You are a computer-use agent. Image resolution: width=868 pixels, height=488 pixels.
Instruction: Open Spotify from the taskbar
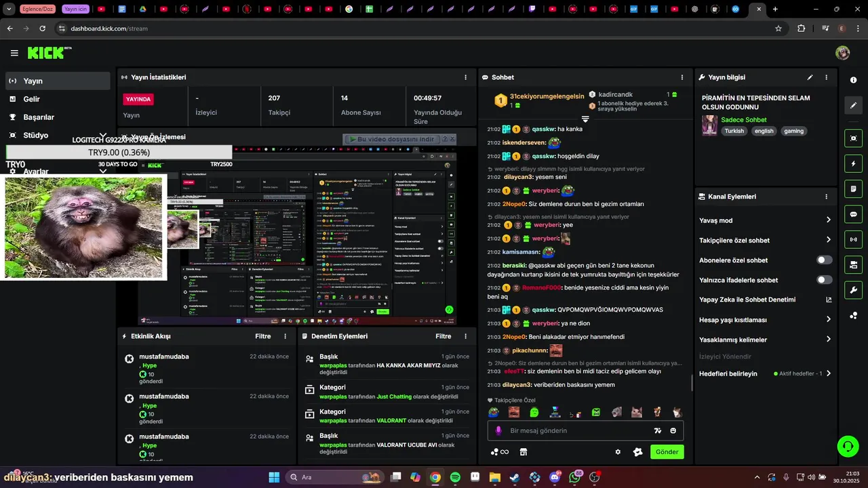click(455, 477)
